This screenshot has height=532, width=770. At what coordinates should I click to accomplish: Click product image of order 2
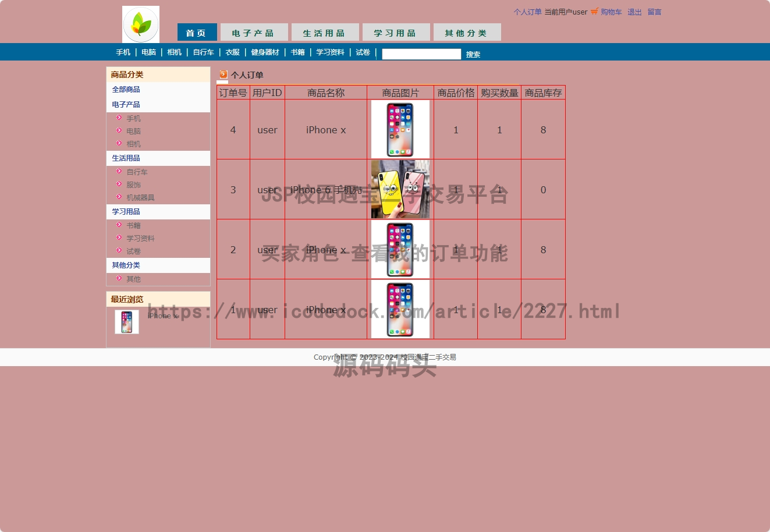click(x=400, y=249)
